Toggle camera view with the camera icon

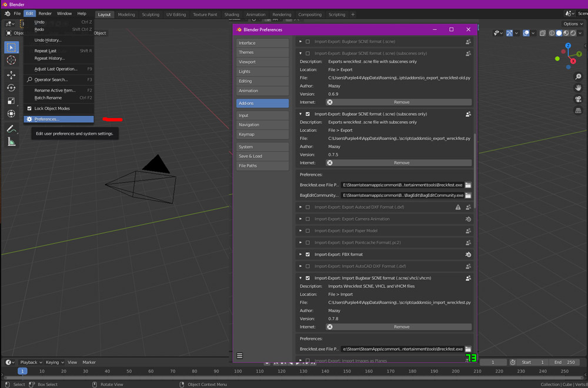pos(578,99)
